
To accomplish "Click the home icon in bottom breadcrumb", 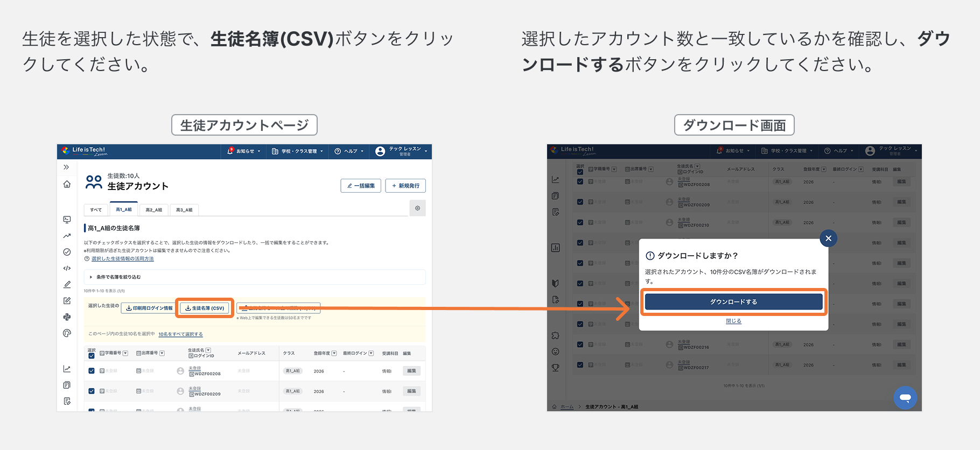I will (x=554, y=406).
